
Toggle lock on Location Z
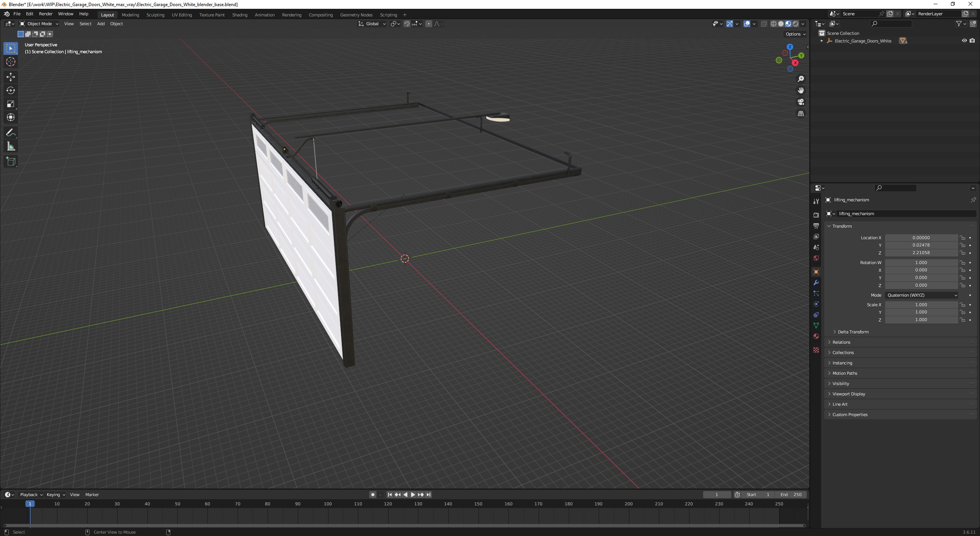(x=962, y=253)
